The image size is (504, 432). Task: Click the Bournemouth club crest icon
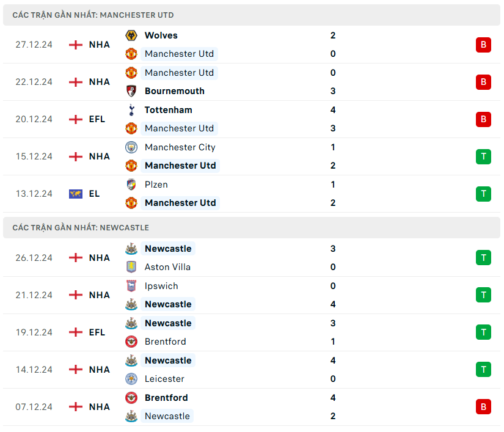[x=131, y=91]
